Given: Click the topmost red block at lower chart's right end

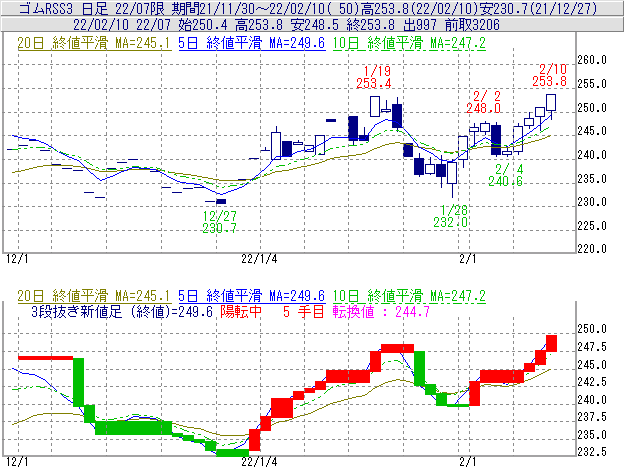Looking at the screenshot, I should tap(551, 343).
